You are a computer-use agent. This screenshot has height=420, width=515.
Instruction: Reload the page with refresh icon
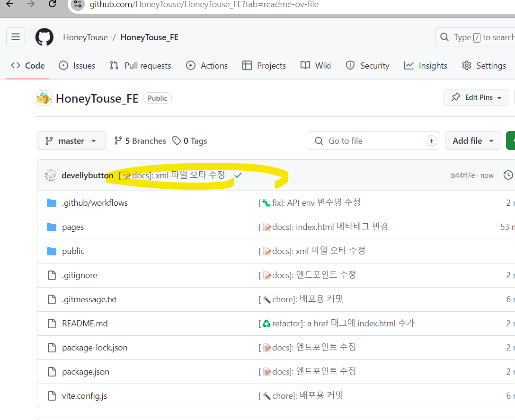(x=52, y=4)
